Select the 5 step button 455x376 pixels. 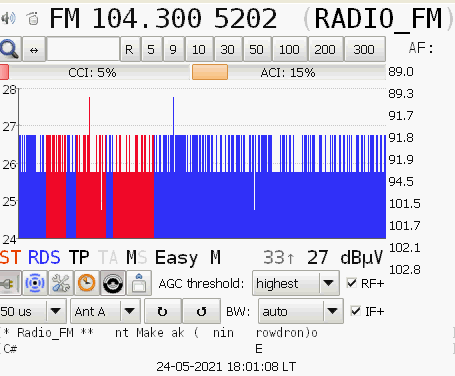coord(151,49)
